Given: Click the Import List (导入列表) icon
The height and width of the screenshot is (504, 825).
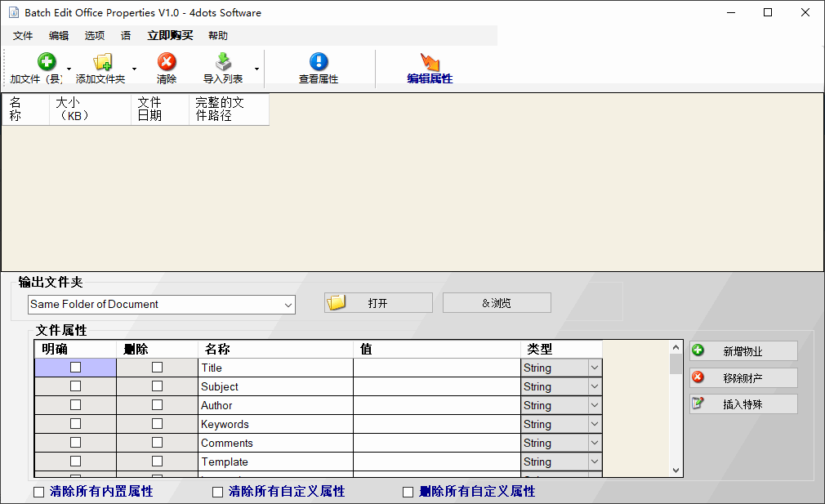Looking at the screenshot, I should point(223,61).
